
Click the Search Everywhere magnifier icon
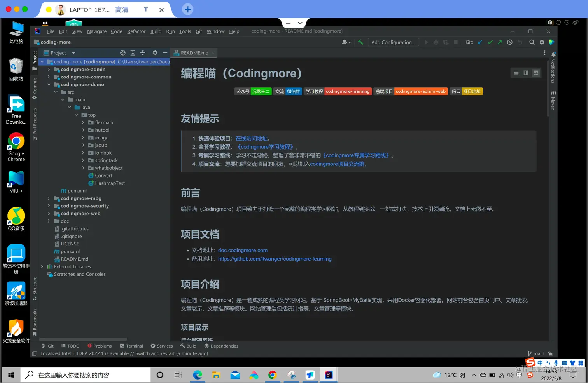[x=532, y=42]
